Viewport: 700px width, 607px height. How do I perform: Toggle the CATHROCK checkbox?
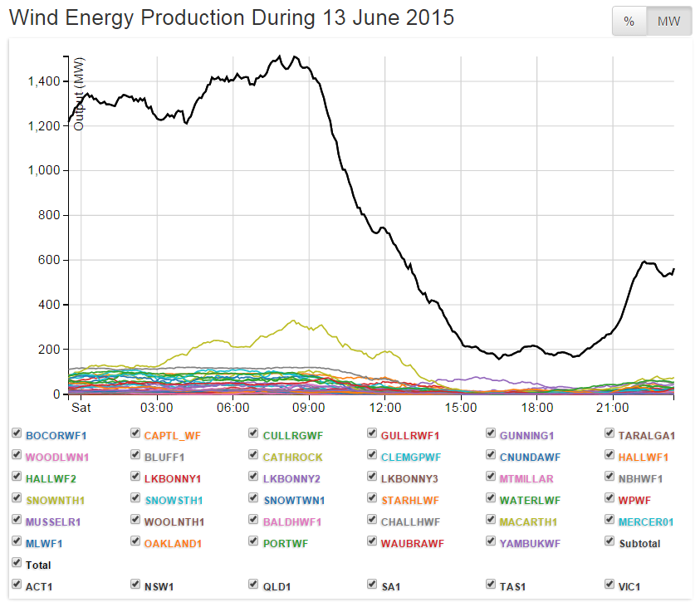coord(254,456)
